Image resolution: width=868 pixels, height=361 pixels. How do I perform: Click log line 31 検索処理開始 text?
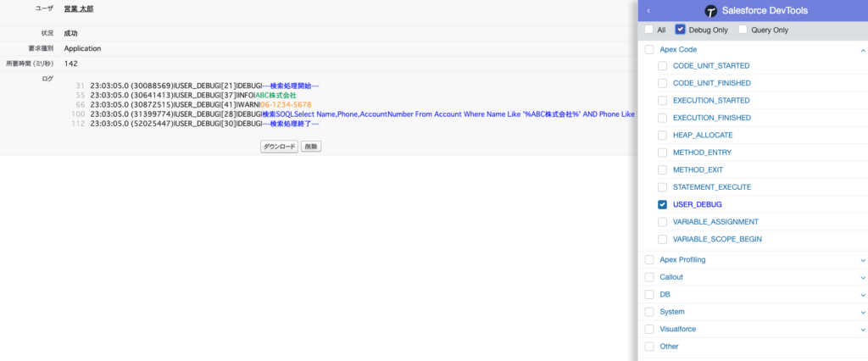point(291,86)
